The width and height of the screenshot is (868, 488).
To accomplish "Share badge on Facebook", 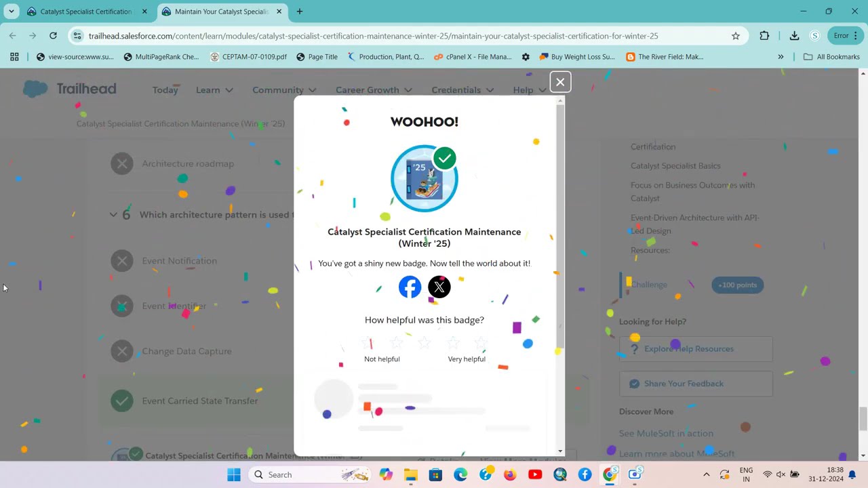I will point(410,287).
